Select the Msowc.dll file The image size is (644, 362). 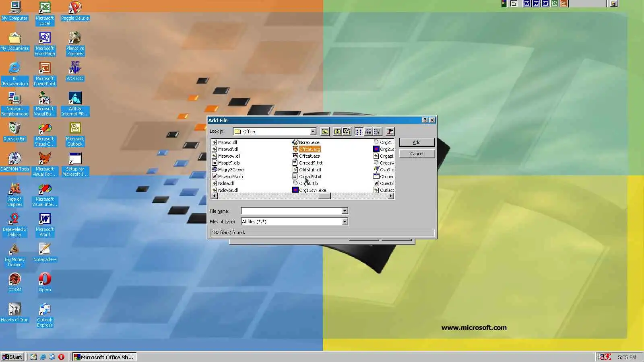(x=225, y=142)
